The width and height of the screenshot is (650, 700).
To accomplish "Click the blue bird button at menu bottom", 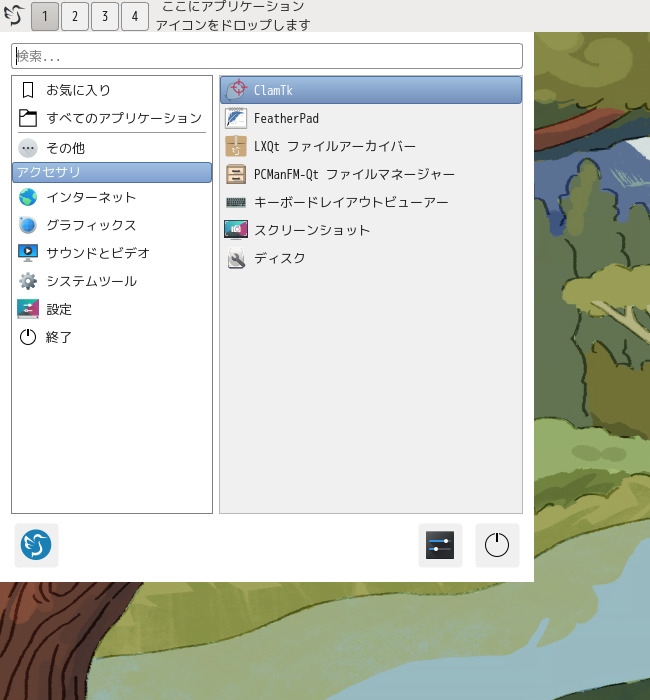I will click(36, 545).
